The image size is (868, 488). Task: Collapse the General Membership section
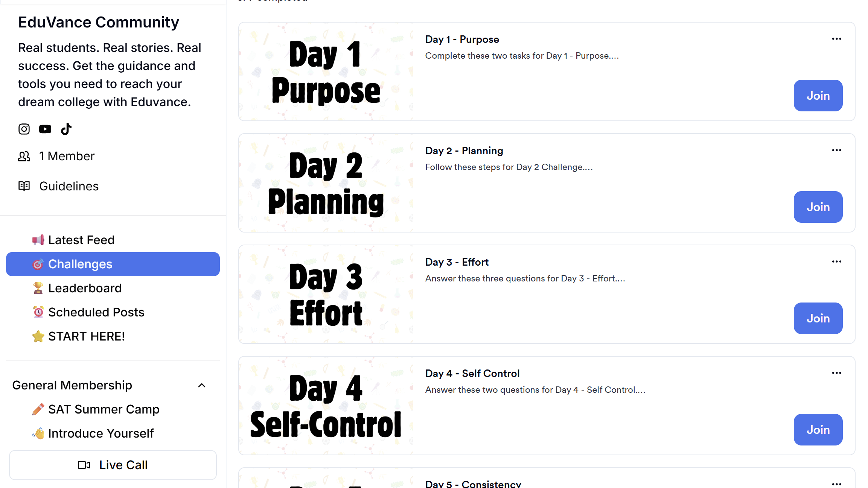[x=202, y=385]
